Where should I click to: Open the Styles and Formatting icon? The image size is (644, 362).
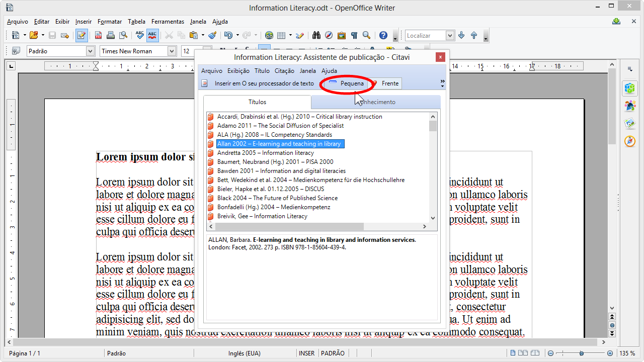pyautogui.click(x=16, y=51)
